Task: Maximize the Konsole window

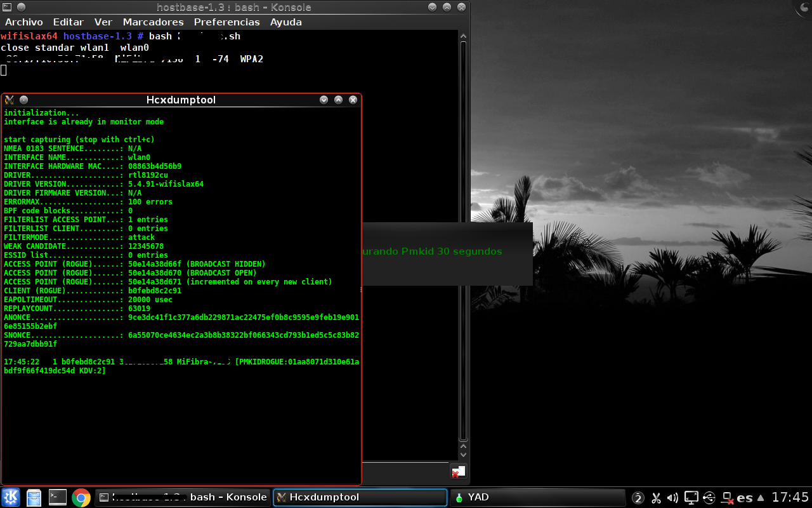Action: (x=447, y=7)
